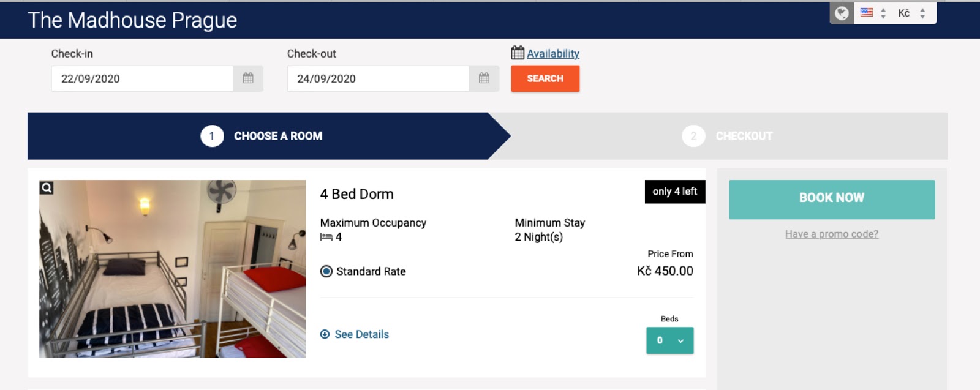This screenshot has width=980, height=390.
Task: Open the language selector arrows
Action: pyautogui.click(x=883, y=13)
